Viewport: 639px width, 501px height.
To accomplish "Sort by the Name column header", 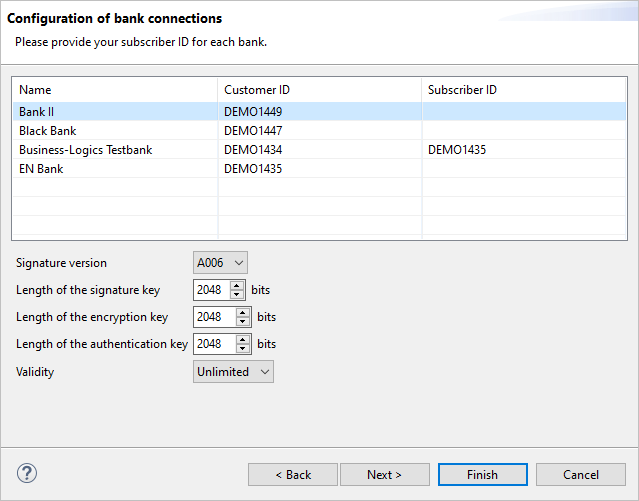I will 114,90.
